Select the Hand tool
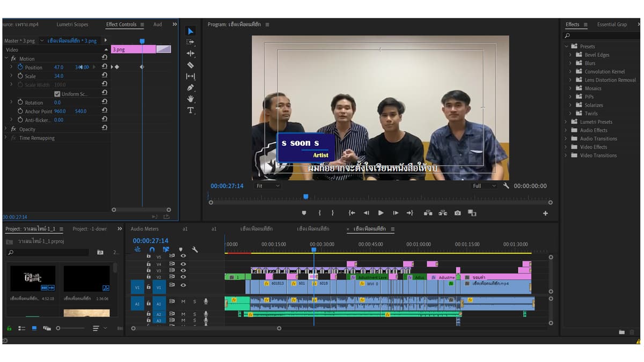Viewport: 644px width, 362px height. pyautogui.click(x=191, y=99)
